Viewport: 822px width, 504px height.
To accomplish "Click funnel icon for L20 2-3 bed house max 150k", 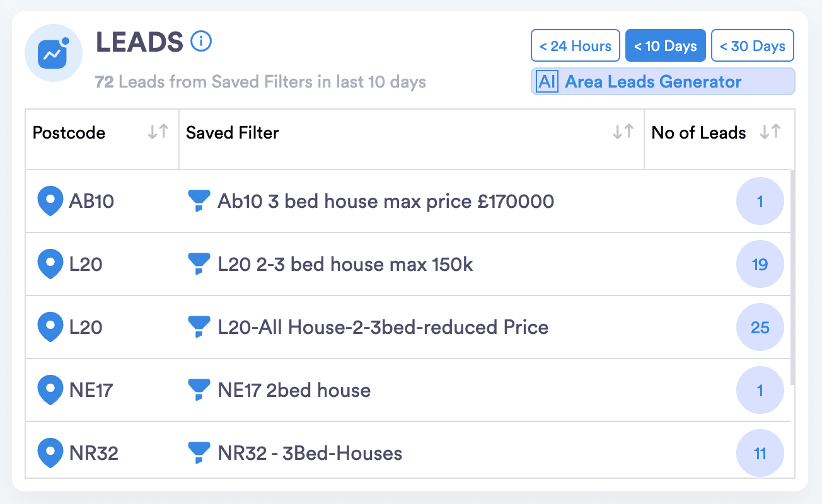I will (x=199, y=265).
